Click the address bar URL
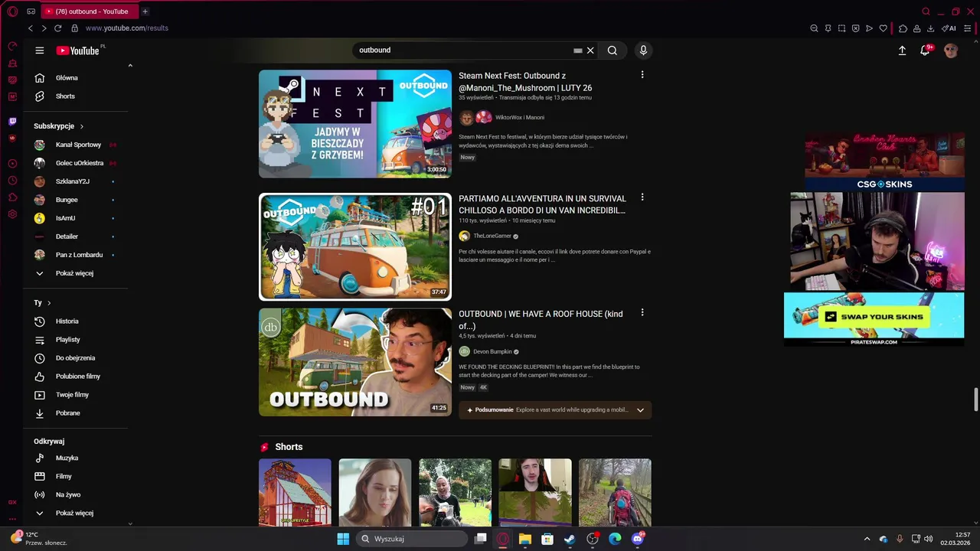This screenshot has height=551, width=980. 126,28
